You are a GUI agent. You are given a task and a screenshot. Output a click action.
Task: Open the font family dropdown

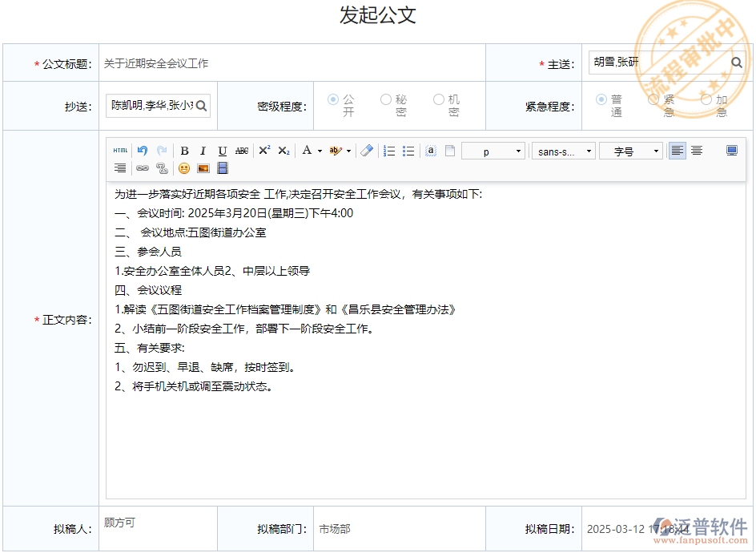[x=563, y=151]
